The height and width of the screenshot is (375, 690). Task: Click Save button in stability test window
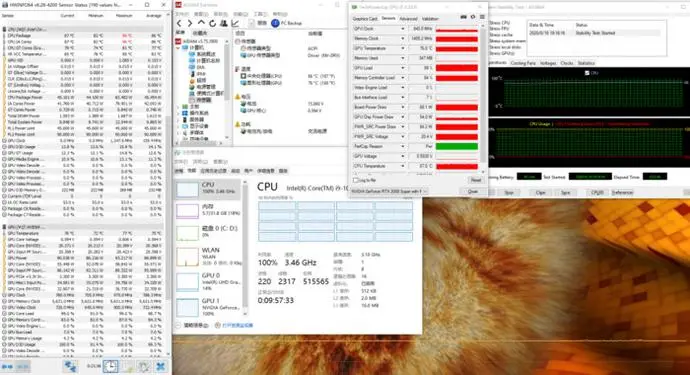(x=565, y=193)
